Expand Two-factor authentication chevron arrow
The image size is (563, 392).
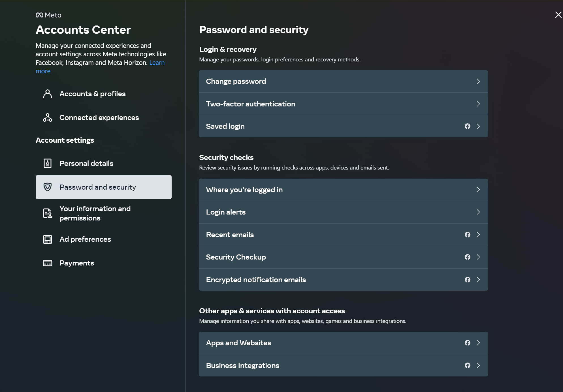point(478,104)
